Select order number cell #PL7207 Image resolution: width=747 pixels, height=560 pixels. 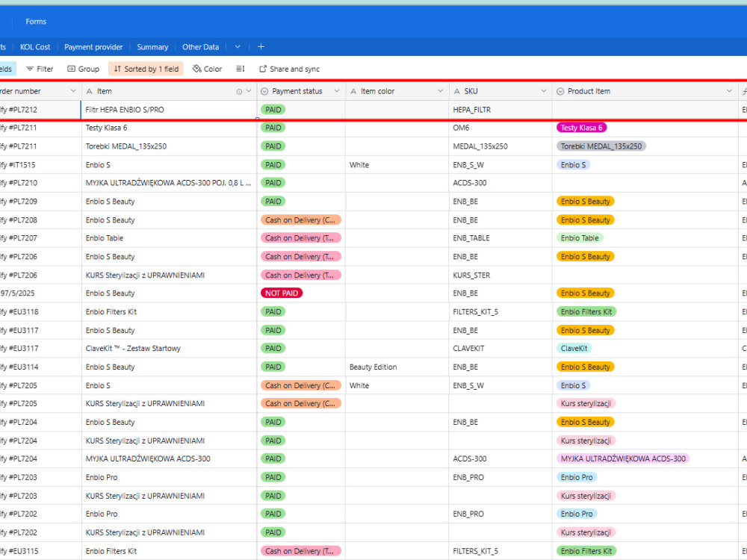(40, 238)
